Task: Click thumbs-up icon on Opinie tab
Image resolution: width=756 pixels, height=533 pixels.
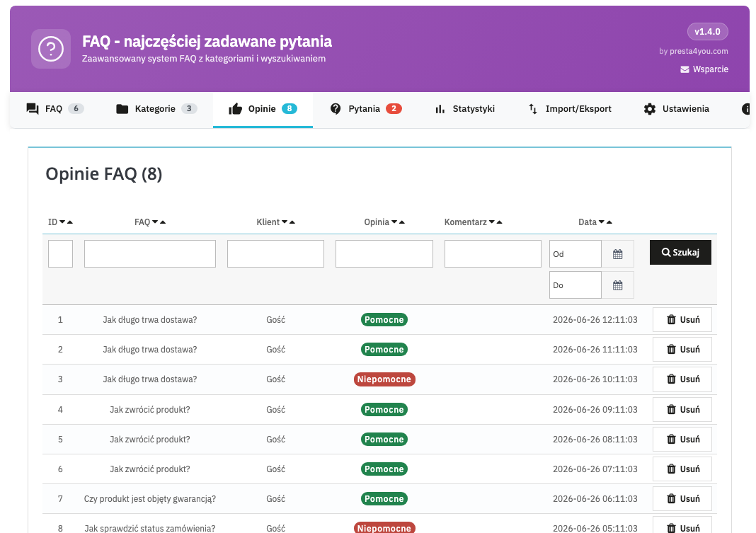Action: (235, 109)
